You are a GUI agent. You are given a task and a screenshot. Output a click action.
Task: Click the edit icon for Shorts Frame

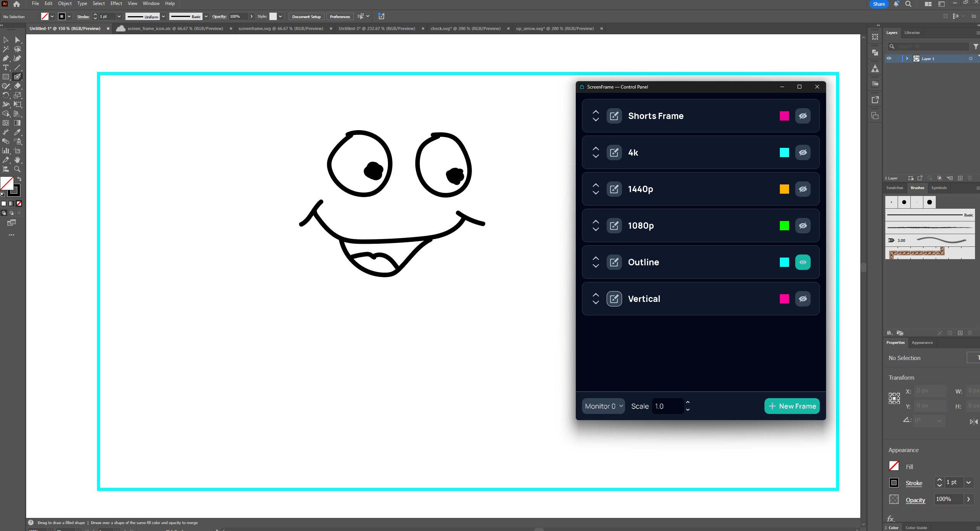coord(614,116)
